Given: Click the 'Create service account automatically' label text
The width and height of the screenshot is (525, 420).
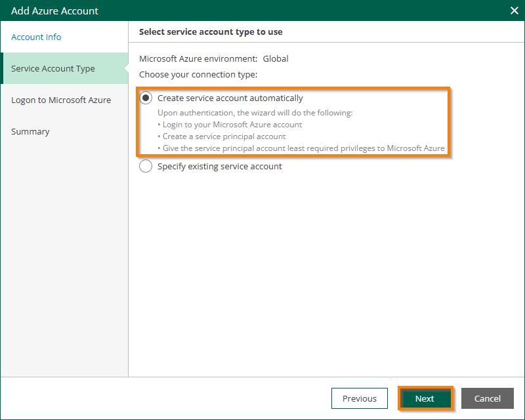Looking at the screenshot, I should click(x=230, y=98).
